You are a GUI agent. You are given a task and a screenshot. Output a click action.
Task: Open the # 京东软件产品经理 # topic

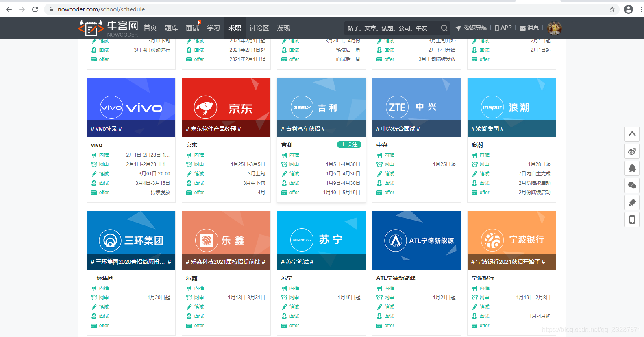(x=213, y=129)
